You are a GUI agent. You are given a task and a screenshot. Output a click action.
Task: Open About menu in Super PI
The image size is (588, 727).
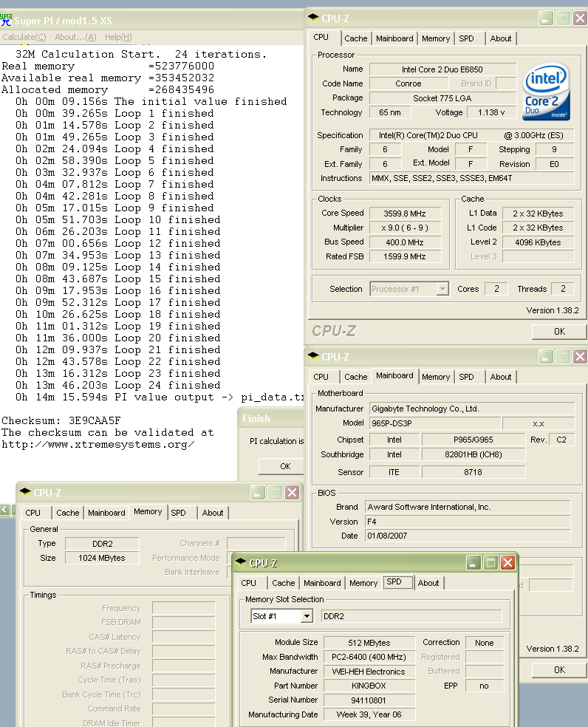[x=75, y=37]
